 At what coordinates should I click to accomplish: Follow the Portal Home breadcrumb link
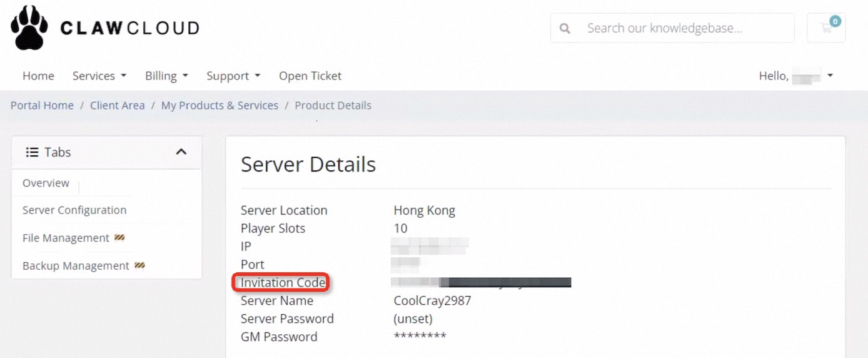(42, 105)
